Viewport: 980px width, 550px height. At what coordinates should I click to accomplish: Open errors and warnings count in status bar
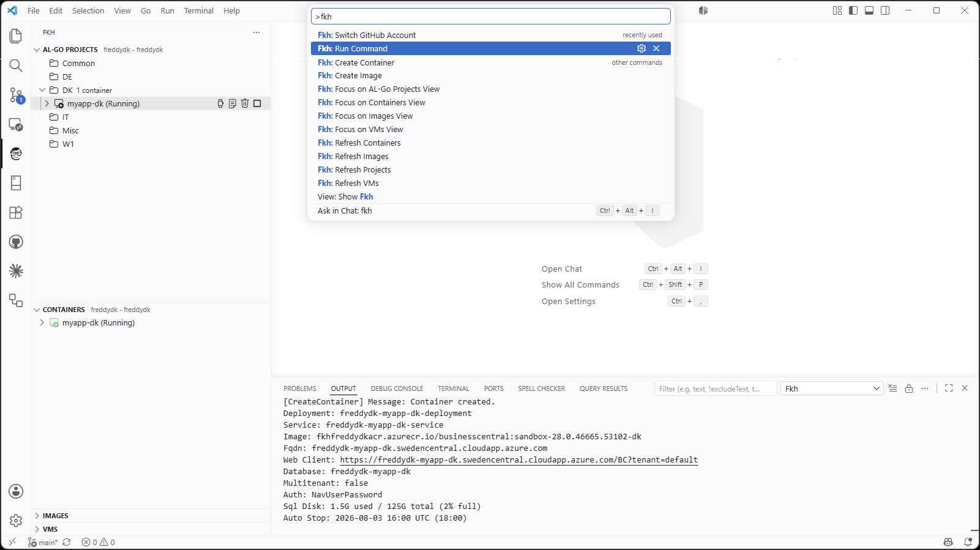[x=98, y=542]
